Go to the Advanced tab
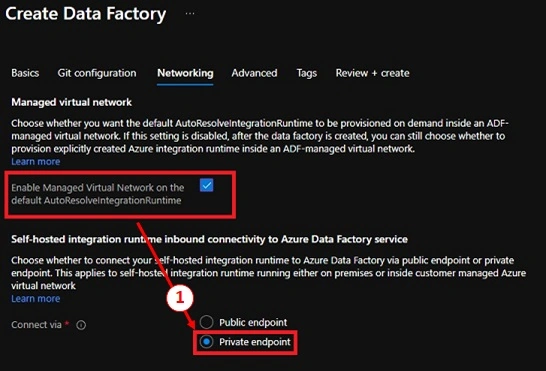Image resolution: width=546 pixels, height=371 pixels. click(254, 73)
